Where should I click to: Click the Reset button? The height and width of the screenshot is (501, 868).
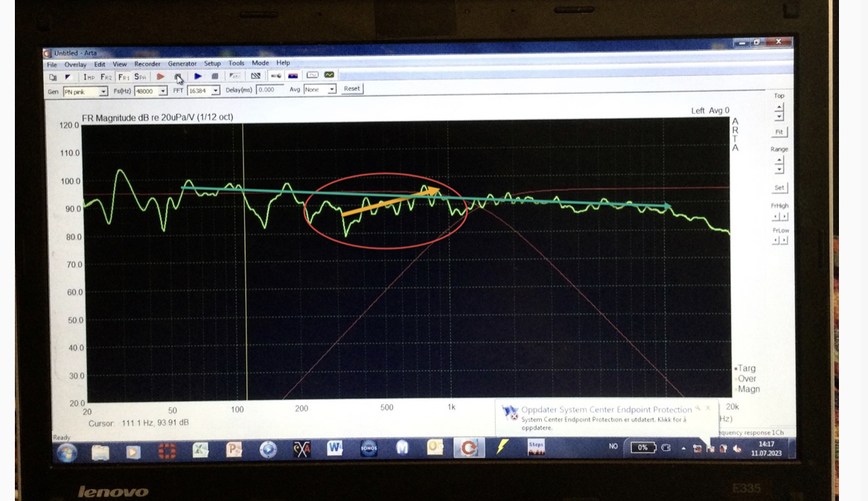[x=351, y=89]
